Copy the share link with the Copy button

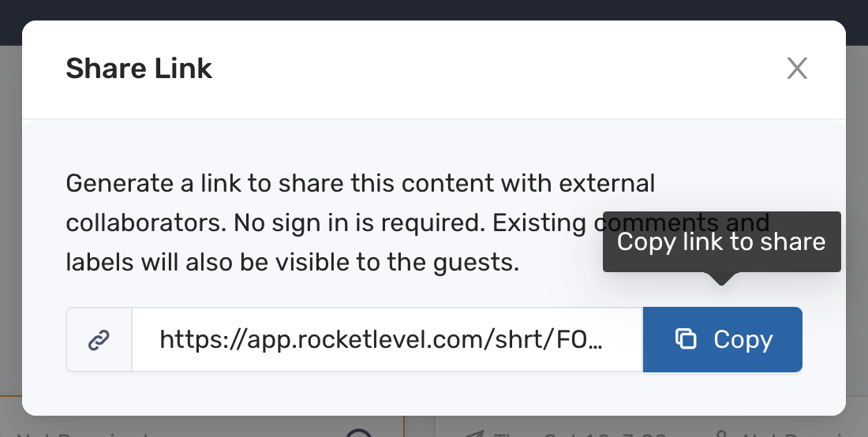point(722,340)
